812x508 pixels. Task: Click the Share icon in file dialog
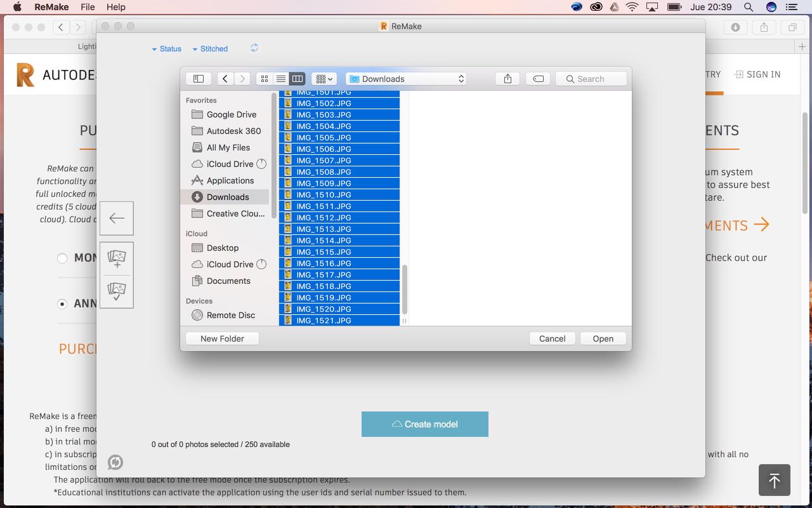click(507, 79)
